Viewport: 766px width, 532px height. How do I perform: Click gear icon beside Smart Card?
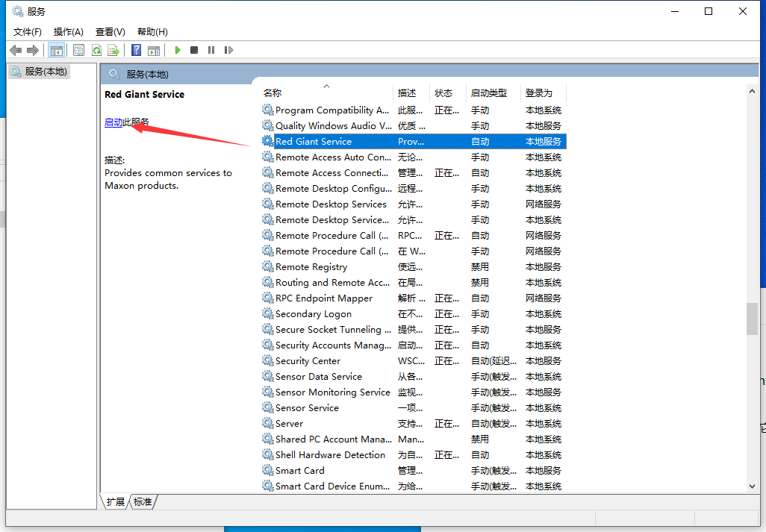pyautogui.click(x=268, y=470)
